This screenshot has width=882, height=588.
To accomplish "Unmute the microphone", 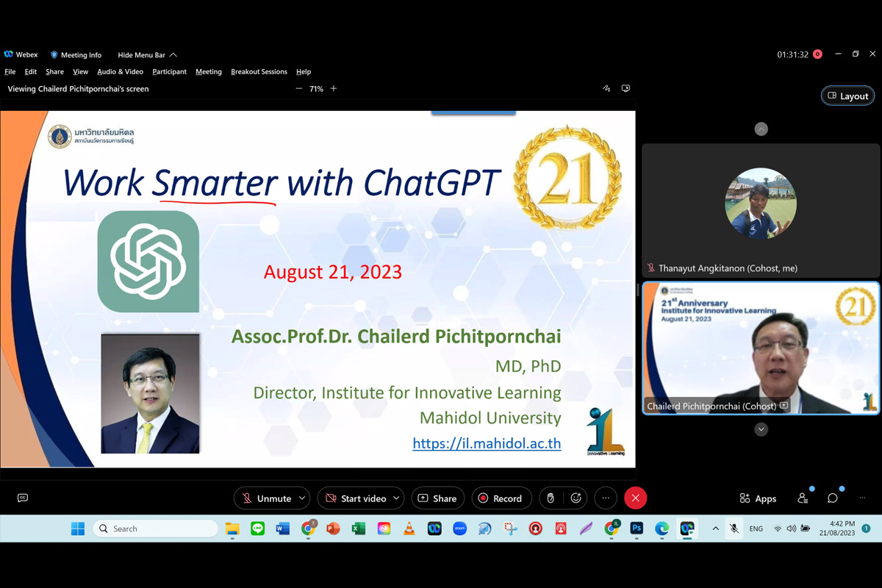I will (x=266, y=498).
